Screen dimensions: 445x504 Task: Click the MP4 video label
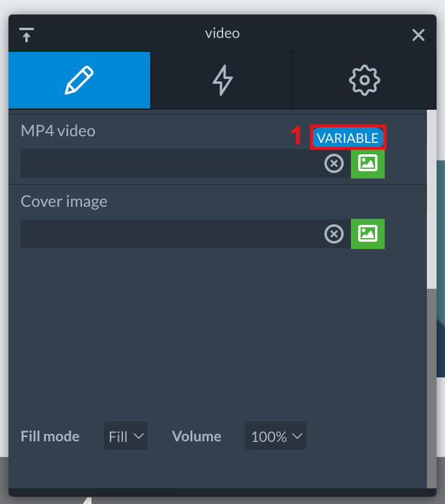[x=58, y=131]
